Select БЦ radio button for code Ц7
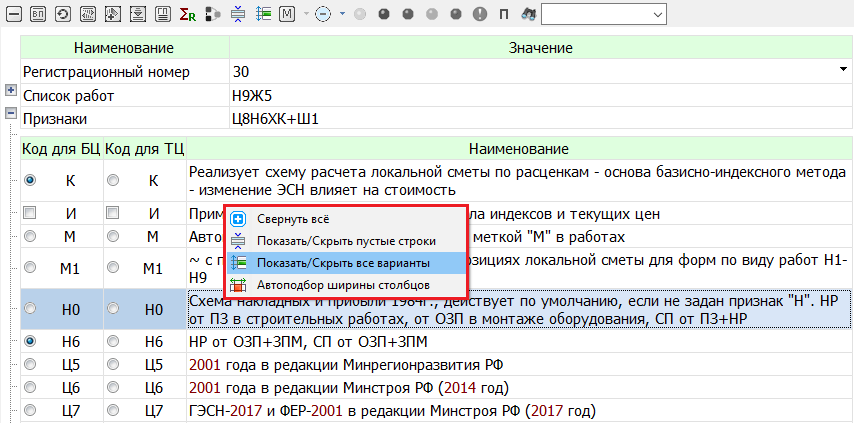The image size is (854, 423). point(30,409)
